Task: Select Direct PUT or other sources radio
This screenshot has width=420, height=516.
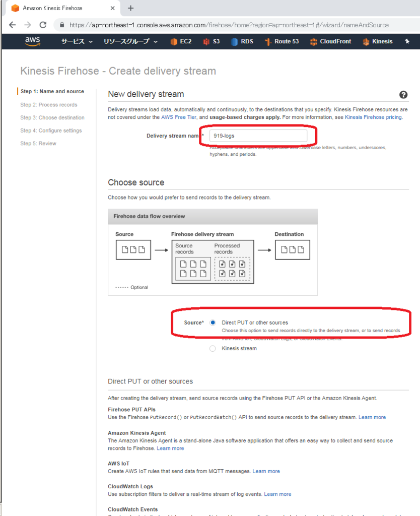Action: point(213,322)
